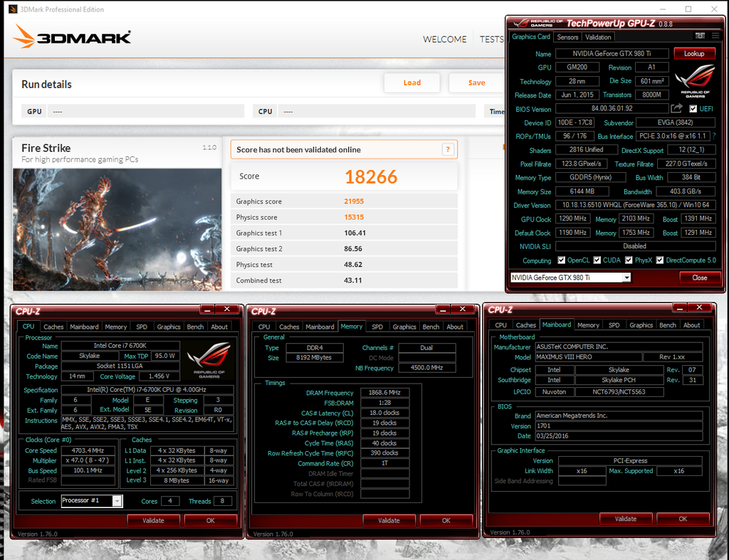Open the Bench tab in the CPU-Z processor window
The height and width of the screenshot is (560, 729).
[x=195, y=327]
